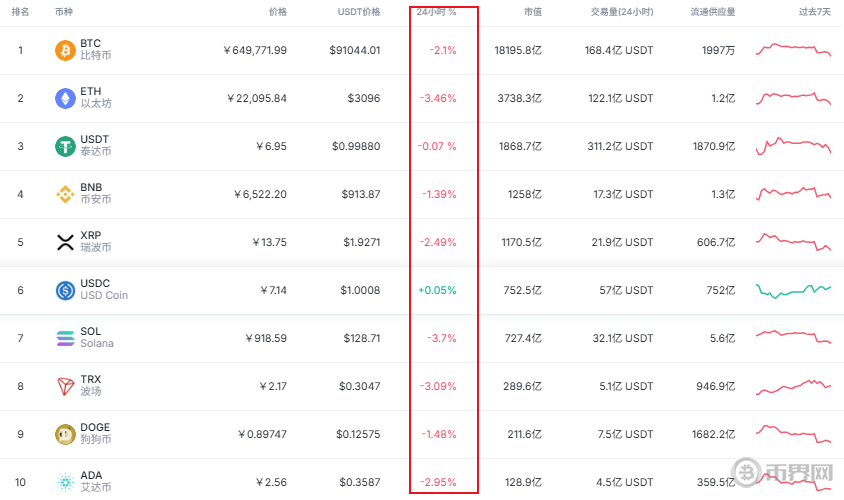Click the Solana SOL coin icon
The height and width of the screenshot is (500, 844).
tap(65, 338)
